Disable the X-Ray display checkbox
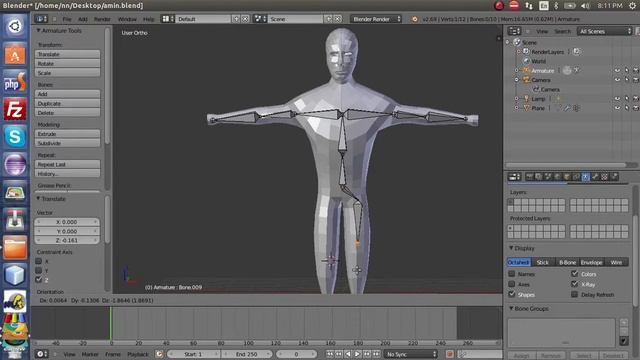The height and width of the screenshot is (360, 640). 575,284
